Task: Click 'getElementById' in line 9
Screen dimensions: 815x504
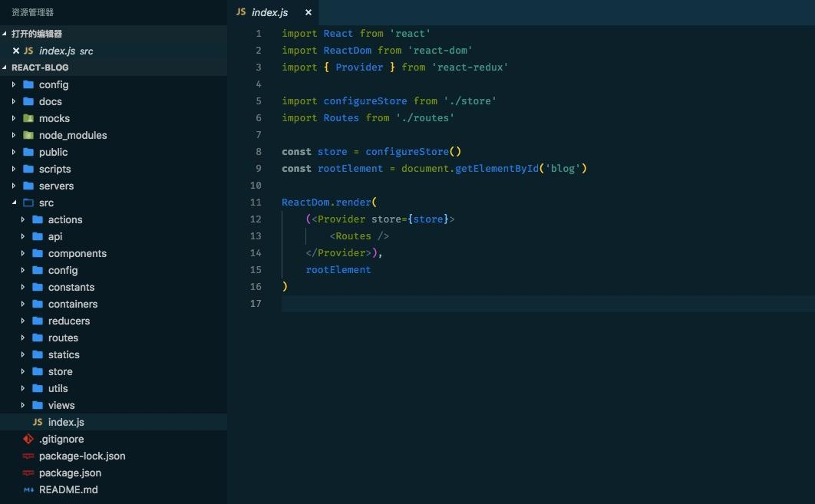Action: pos(497,168)
